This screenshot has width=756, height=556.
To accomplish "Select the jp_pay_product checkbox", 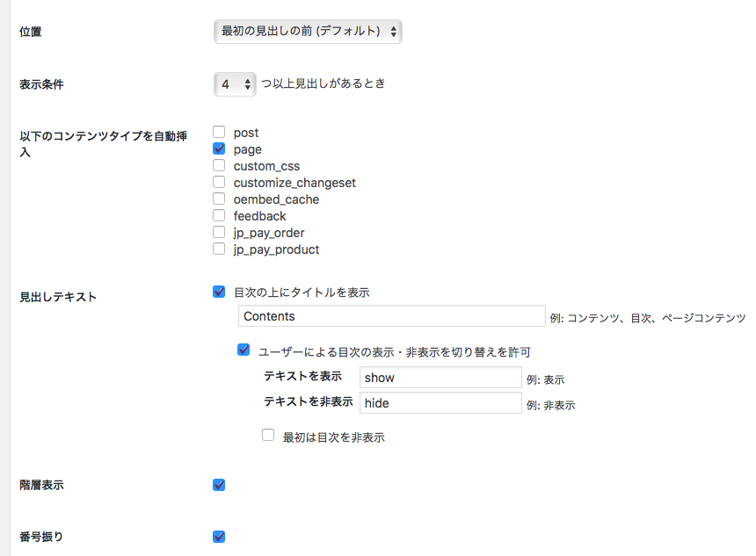I will click(x=220, y=249).
